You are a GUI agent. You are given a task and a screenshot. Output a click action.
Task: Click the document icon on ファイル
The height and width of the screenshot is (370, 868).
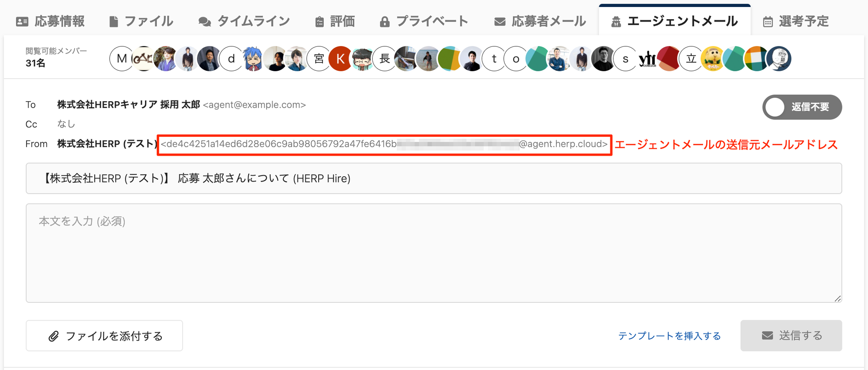(x=114, y=22)
